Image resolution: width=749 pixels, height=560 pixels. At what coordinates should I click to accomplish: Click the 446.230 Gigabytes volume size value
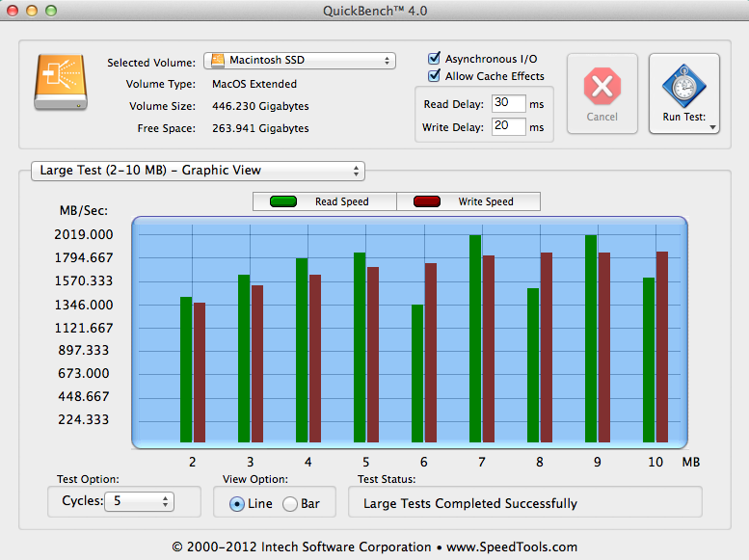point(260,106)
